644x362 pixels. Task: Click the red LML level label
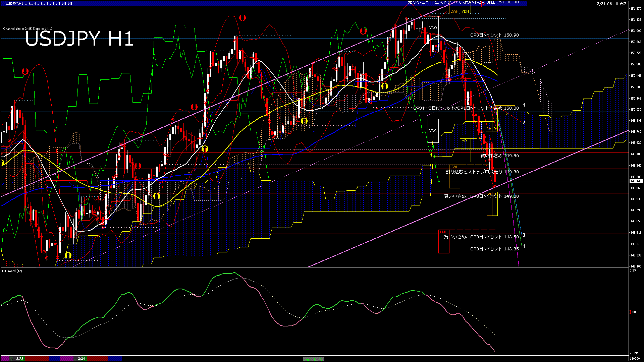(443, 232)
